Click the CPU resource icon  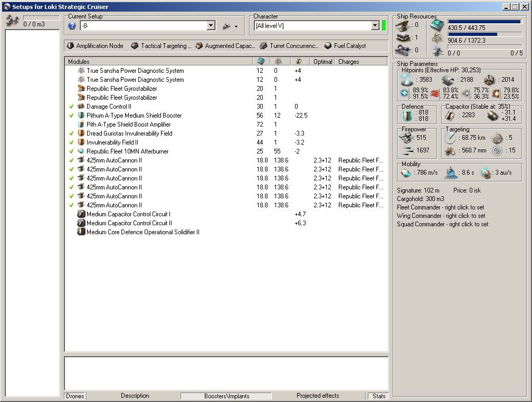438,25
